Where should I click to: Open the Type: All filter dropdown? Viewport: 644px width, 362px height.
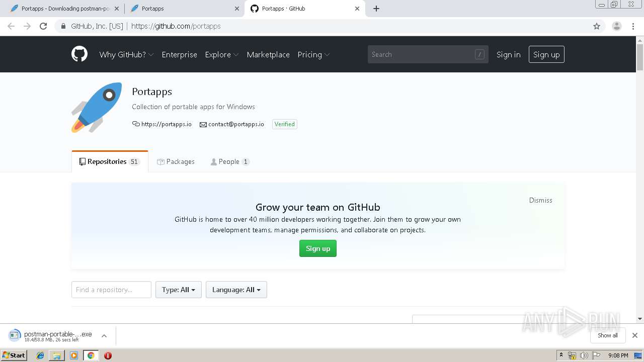(x=179, y=290)
